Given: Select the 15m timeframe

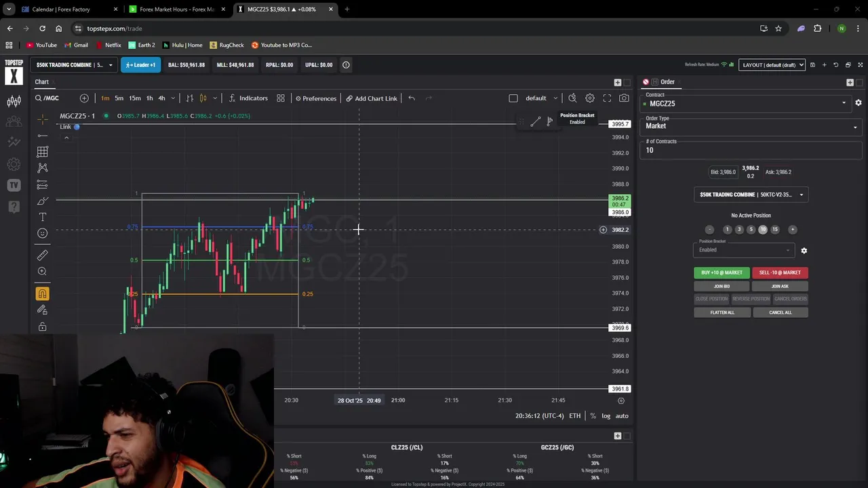Looking at the screenshot, I should (x=135, y=98).
